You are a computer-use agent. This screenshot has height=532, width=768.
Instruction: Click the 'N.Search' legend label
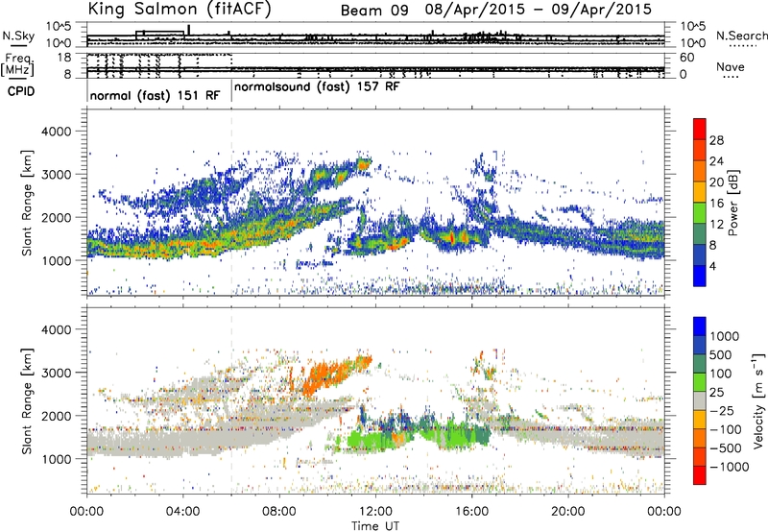point(741,36)
